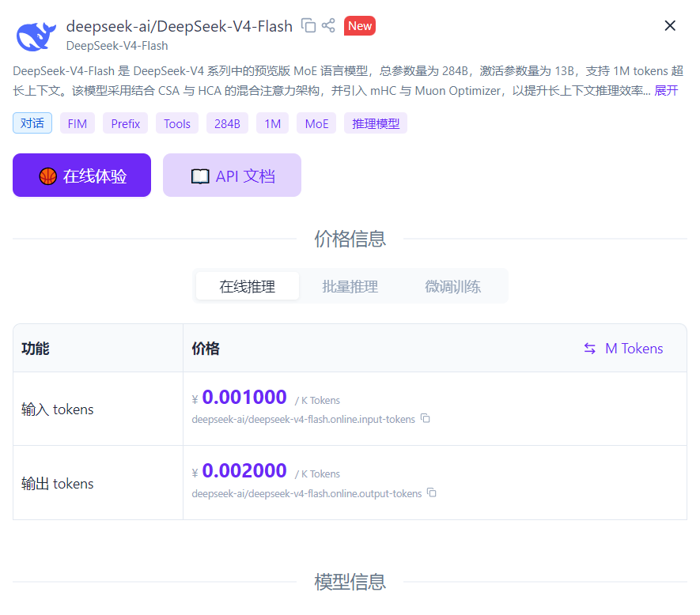Image resolution: width=700 pixels, height=615 pixels.
Task: Copy the input-tokens billing identifier
Action: pyautogui.click(x=426, y=419)
